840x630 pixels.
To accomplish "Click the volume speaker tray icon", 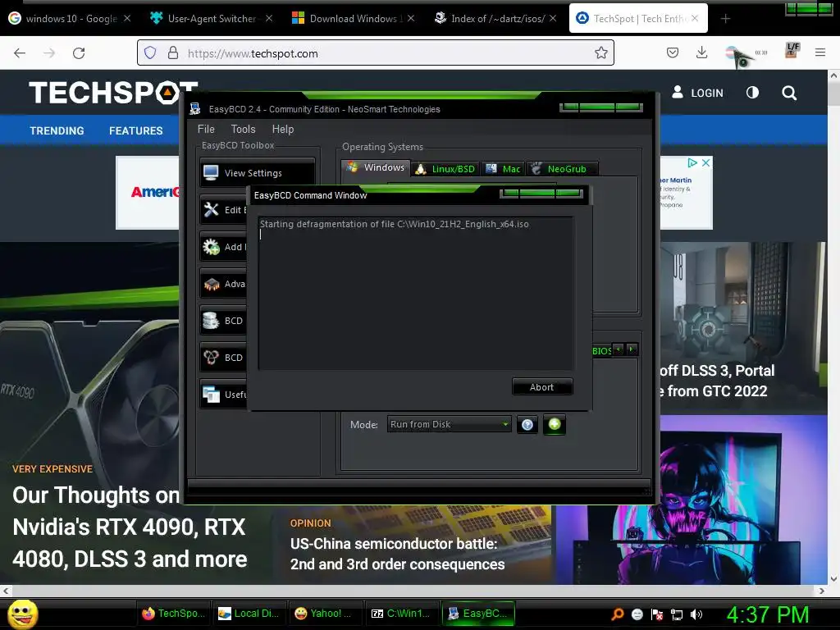I will (x=696, y=614).
